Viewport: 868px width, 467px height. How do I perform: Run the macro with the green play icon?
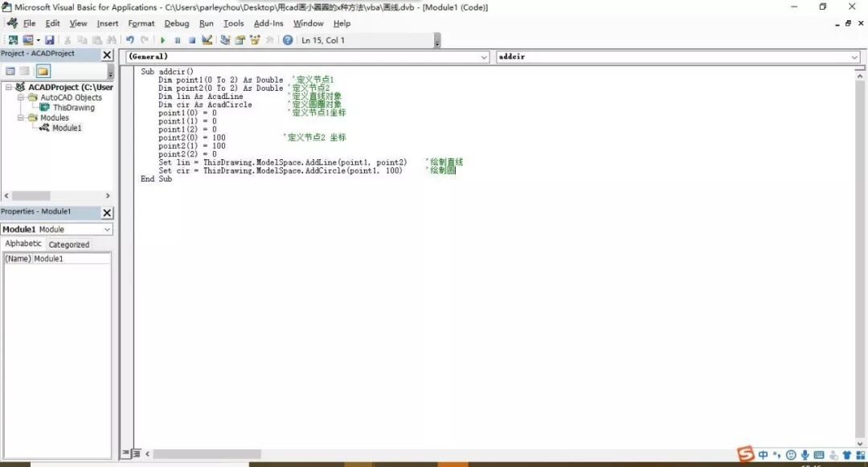tap(162, 40)
